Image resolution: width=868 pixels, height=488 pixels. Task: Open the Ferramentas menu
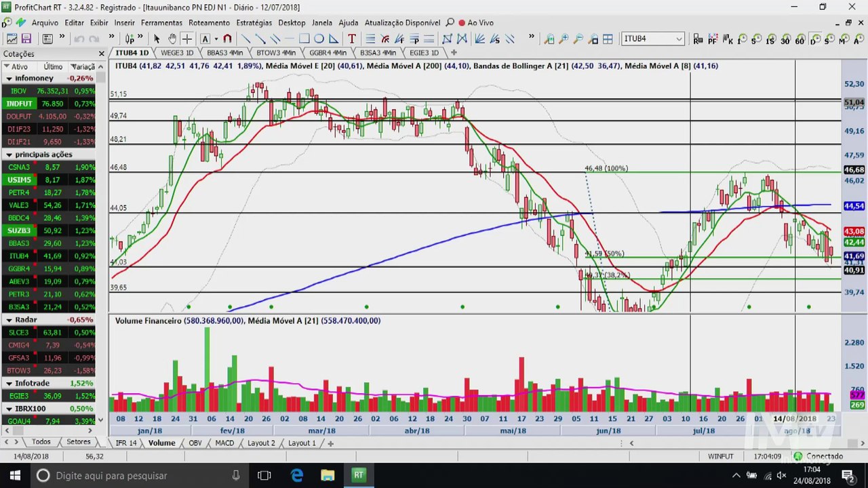161,22
